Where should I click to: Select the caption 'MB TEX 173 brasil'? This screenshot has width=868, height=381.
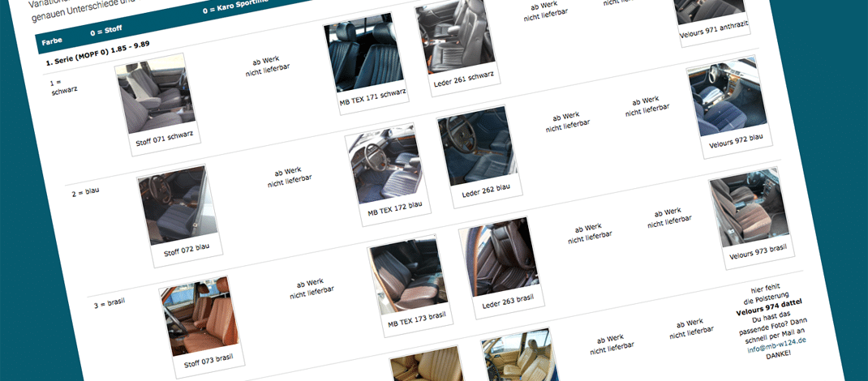(417, 319)
